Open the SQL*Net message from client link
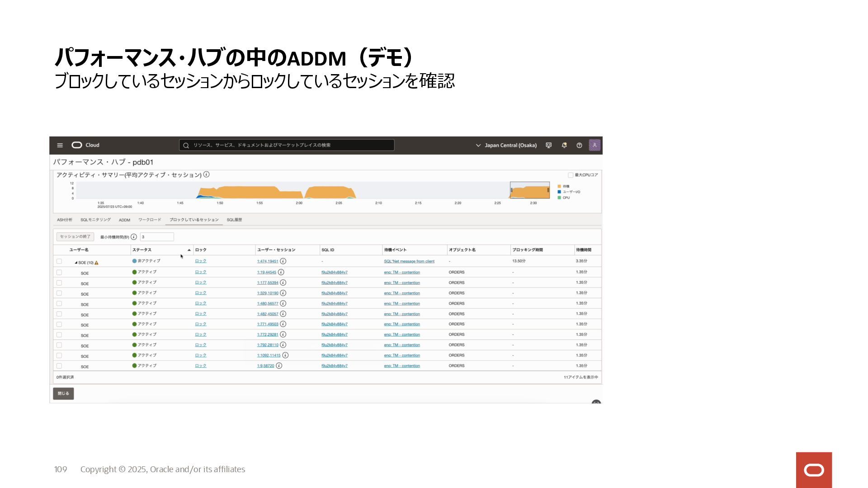 (409, 261)
